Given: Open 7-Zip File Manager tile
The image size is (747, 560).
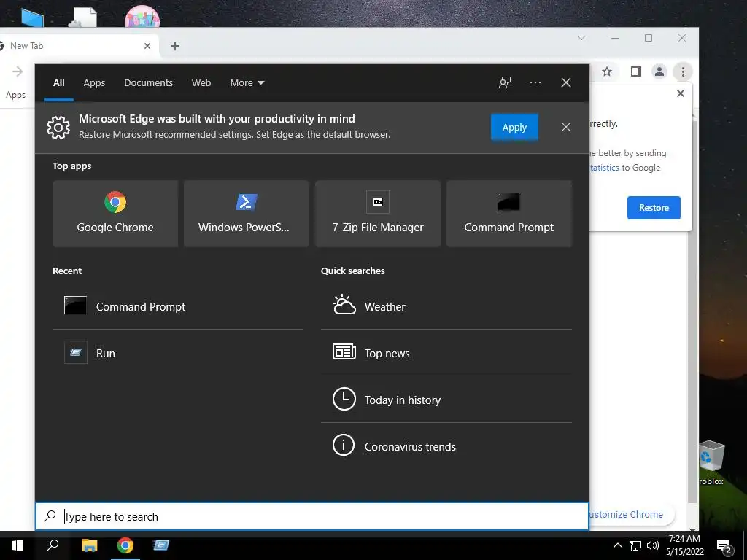Looking at the screenshot, I should [378, 214].
